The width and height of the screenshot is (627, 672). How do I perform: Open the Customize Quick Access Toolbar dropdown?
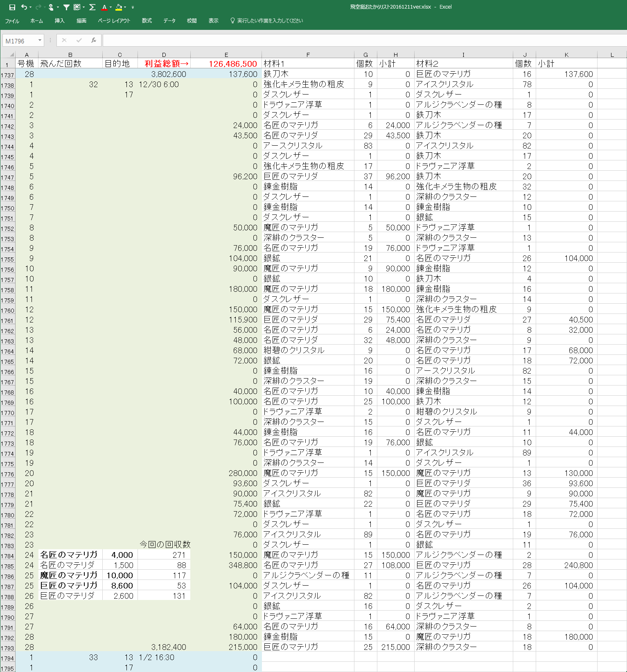pyautogui.click(x=133, y=7)
